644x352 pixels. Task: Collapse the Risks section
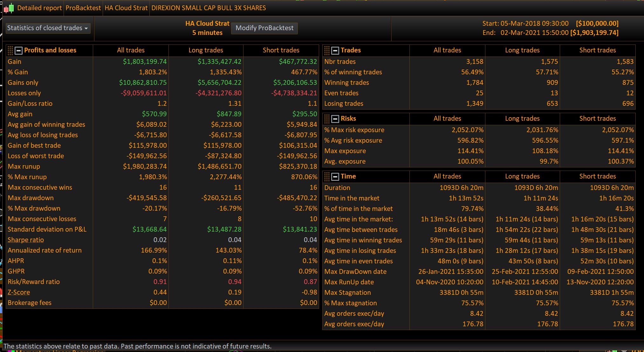pyautogui.click(x=335, y=118)
